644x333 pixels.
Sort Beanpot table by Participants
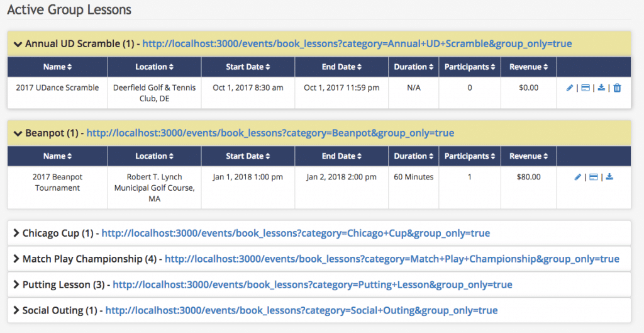[x=470, y=156]
